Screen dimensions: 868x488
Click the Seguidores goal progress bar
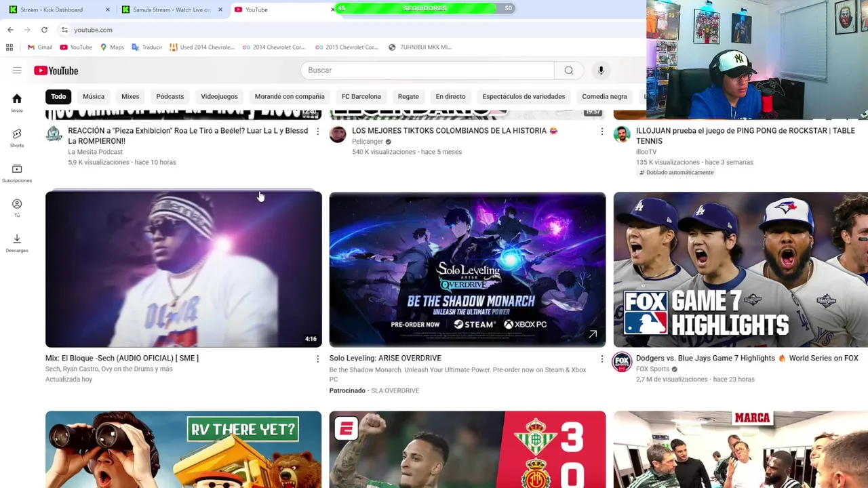424,8
